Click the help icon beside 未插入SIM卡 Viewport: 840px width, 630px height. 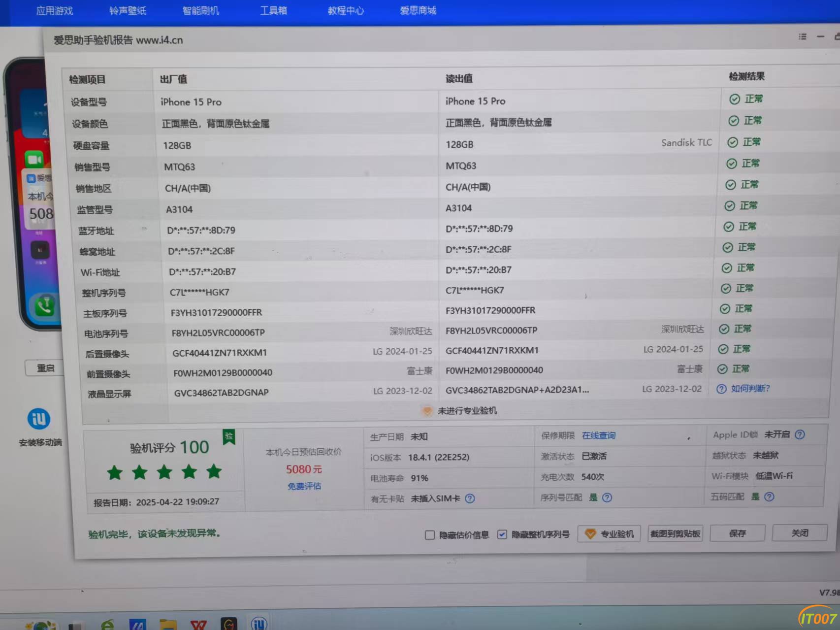click(x=470, y=498)
